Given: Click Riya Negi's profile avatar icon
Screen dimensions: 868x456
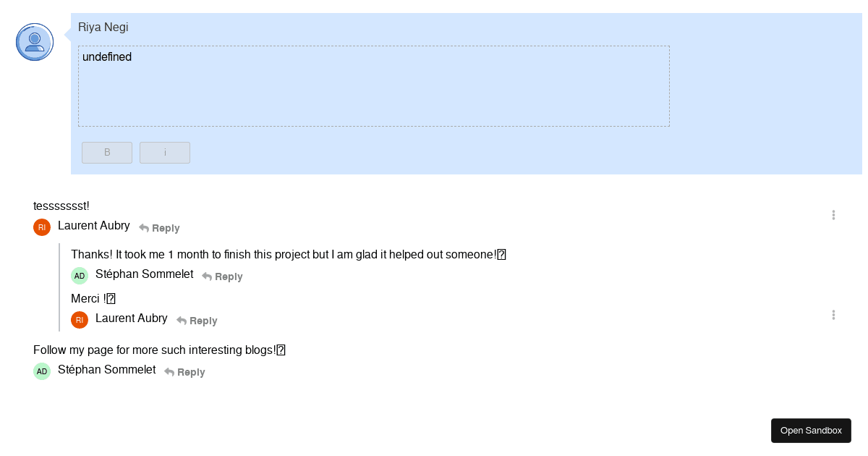Looking at the screenshot, I should pos(35,42).
